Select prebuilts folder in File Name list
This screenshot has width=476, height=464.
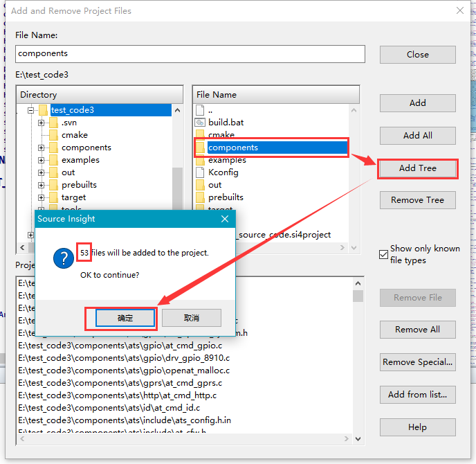226,197
